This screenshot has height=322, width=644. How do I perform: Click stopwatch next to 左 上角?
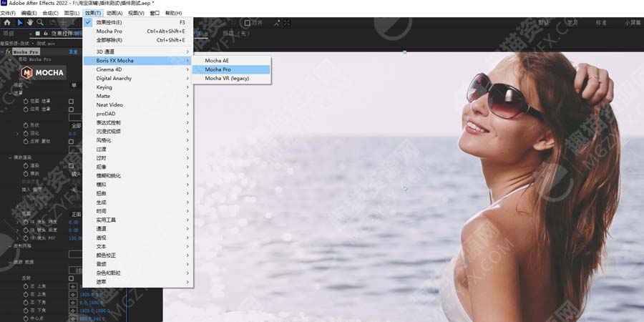(26, 286)
